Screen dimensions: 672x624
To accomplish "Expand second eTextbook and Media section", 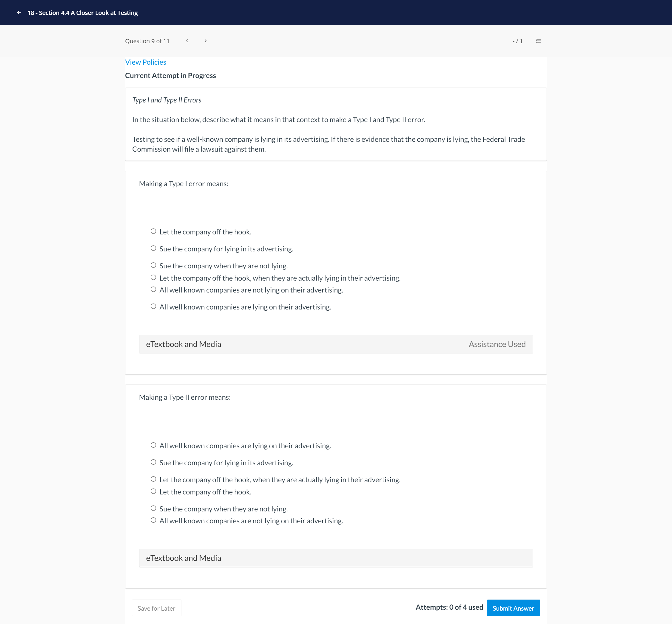I will [183, 558].
